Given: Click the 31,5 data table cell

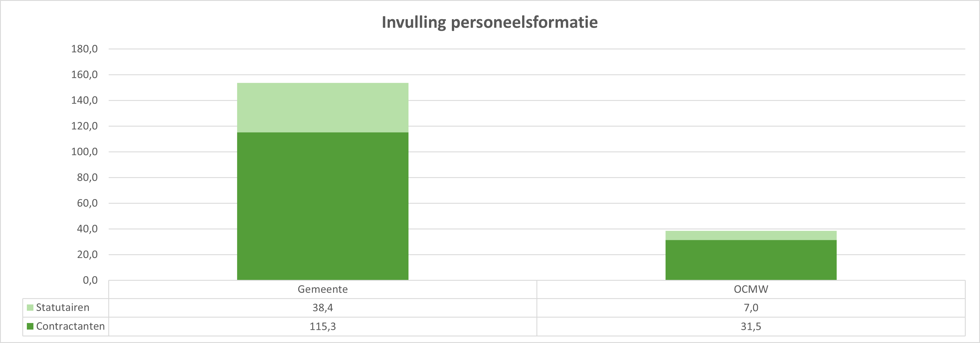Looking at the screenshot, I should pyautogui.click(x=751, y=326).
